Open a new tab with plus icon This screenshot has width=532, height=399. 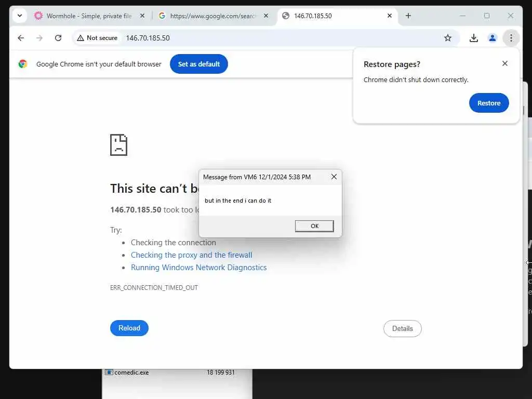(x=408, y=16)
